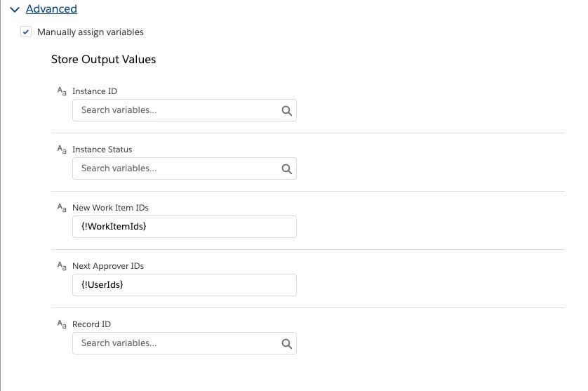The height and width of the screenshot is (391, 588).
Task: Collapse the Advanced section chevron
Action: pyautogui.click(x=15, y=10)
